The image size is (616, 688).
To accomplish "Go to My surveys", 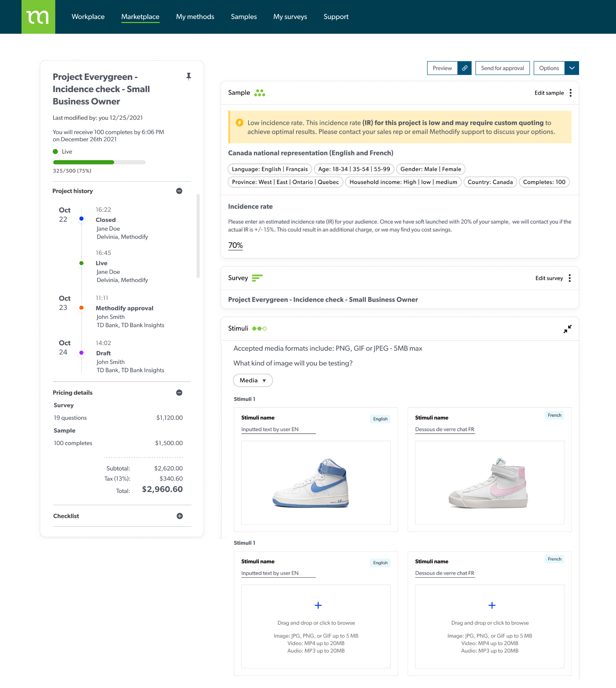I will [290, 16].
